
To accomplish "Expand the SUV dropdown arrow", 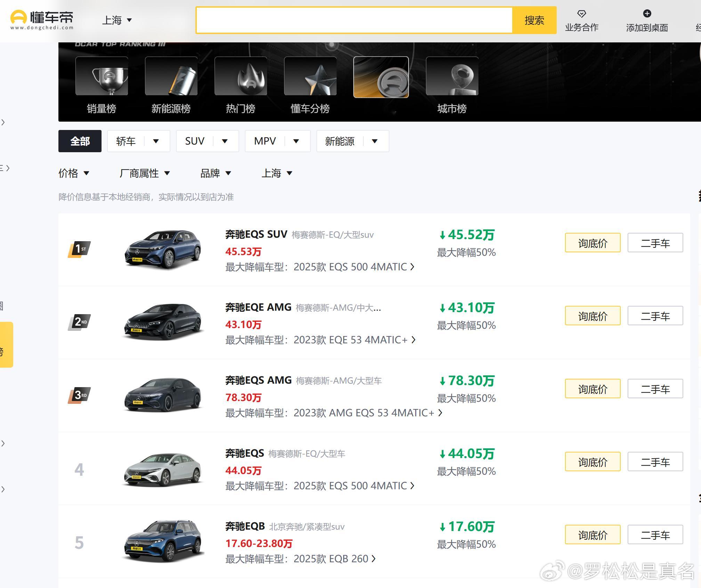I will tap(225, 141).
